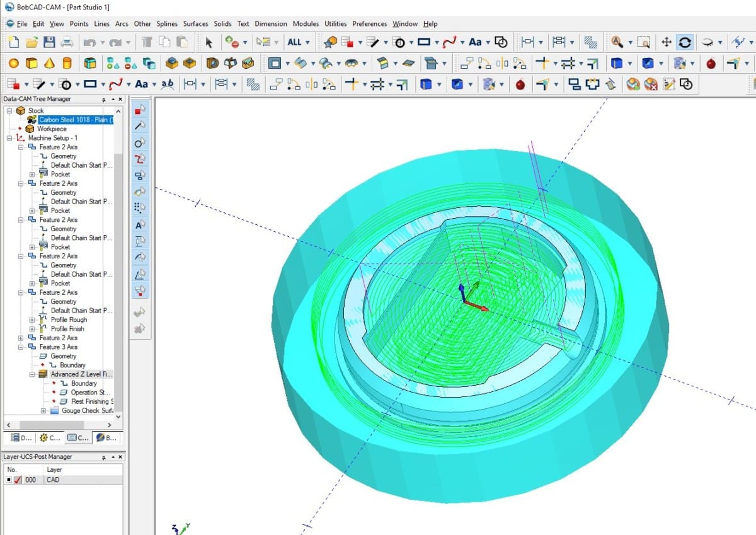Screen dimensions: 756x535
Task: Click the Zoom Window icon
Action: tap(643, 42)
